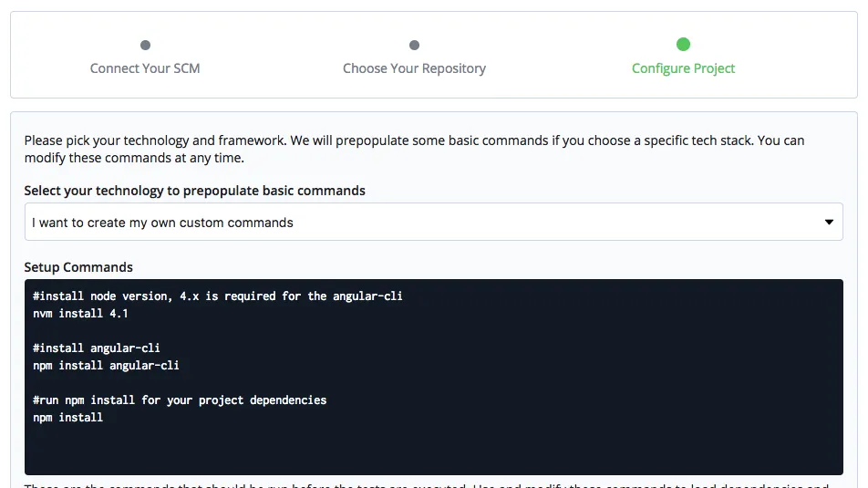
Task: Click the gray dot above Choose Your Repository
Action: click(414, 45)
